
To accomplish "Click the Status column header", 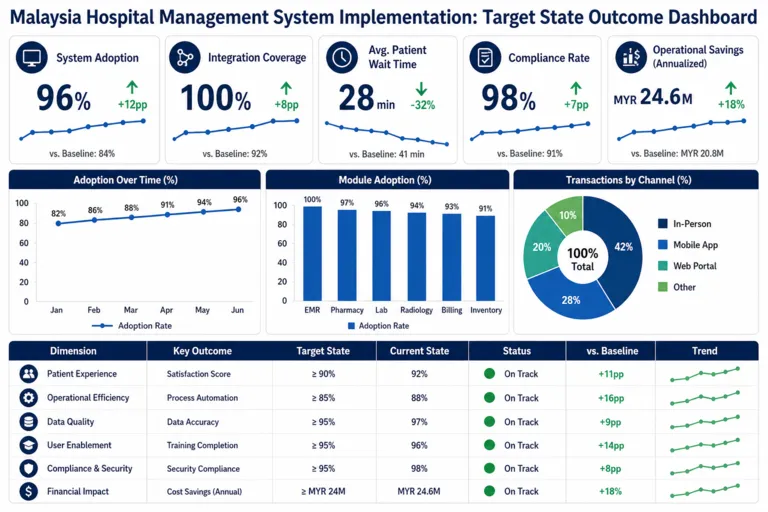I will pyautogui.click(x=517, y=351).
